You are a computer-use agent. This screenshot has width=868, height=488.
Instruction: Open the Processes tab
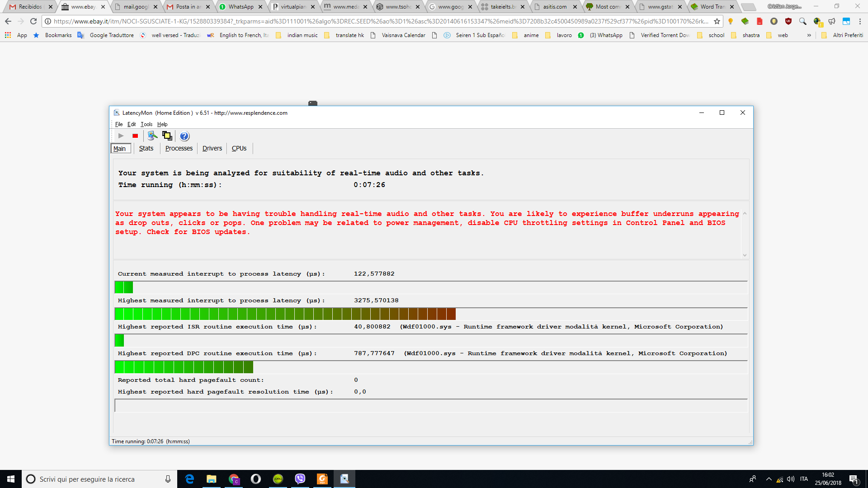coord(179,148)
